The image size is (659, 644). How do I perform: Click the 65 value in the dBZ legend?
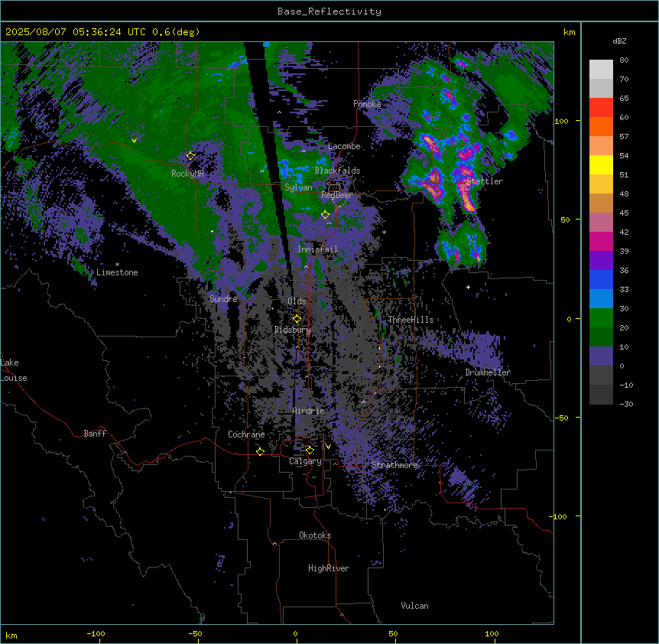(624, 99)
